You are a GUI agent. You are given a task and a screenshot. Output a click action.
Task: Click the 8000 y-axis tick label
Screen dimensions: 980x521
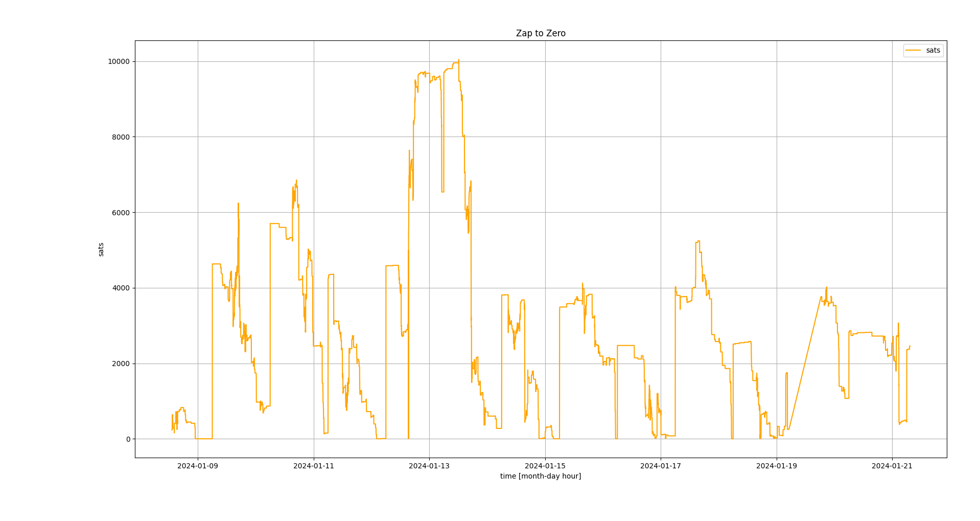[x=120, y=137]
